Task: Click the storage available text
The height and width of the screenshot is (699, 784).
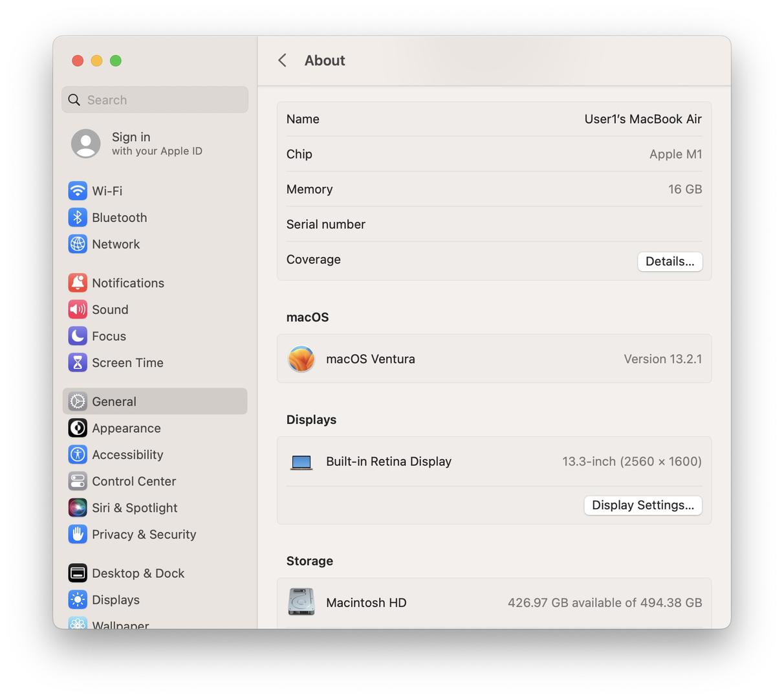Action: click(x=605, y=603)
